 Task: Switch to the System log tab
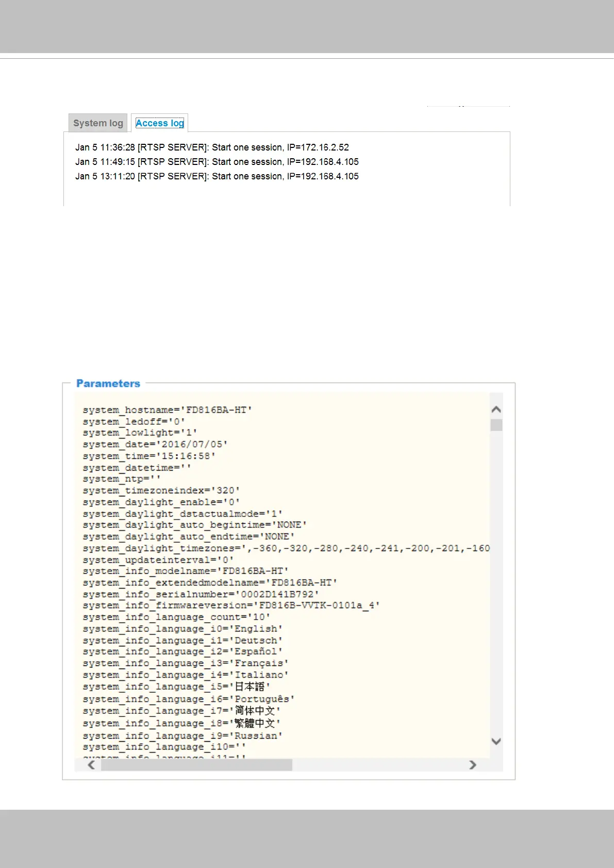click(98, 123)
